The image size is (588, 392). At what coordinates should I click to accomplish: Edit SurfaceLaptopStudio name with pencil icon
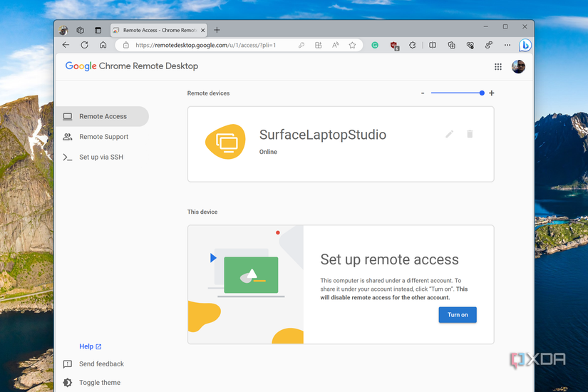click(x=449, y=134)
